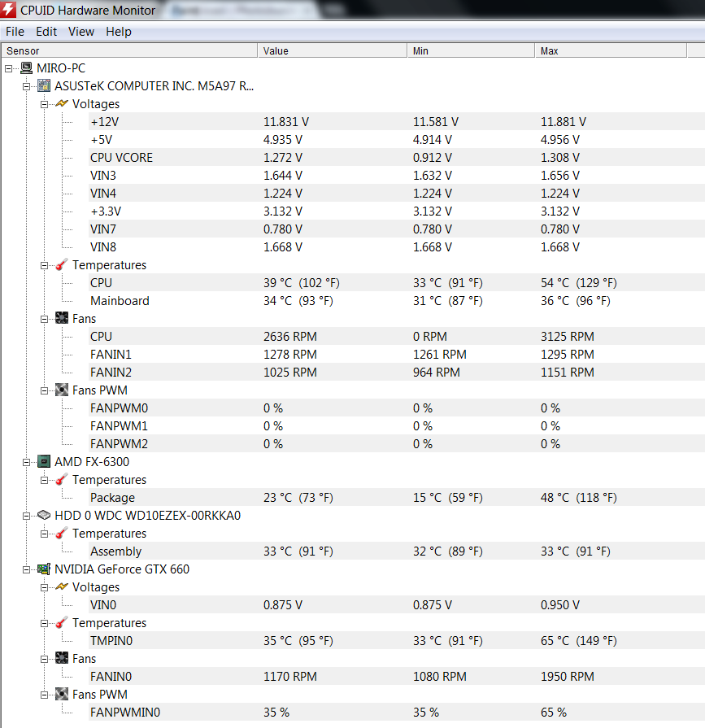Click the ASUSTeK motherboard chip icon
The height and width of the screenshot is (728, 705).
(45, 86)
